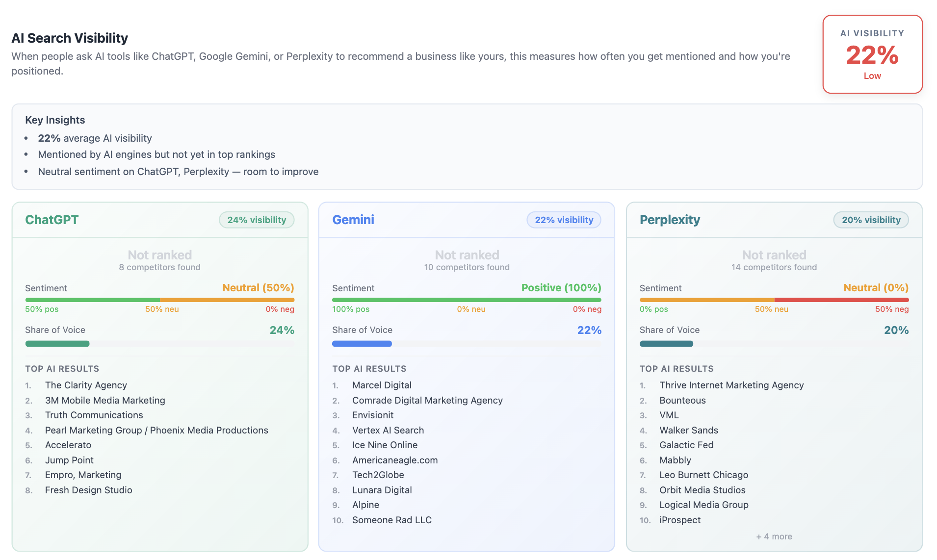Select 'Alpine' result

[365, 505]
